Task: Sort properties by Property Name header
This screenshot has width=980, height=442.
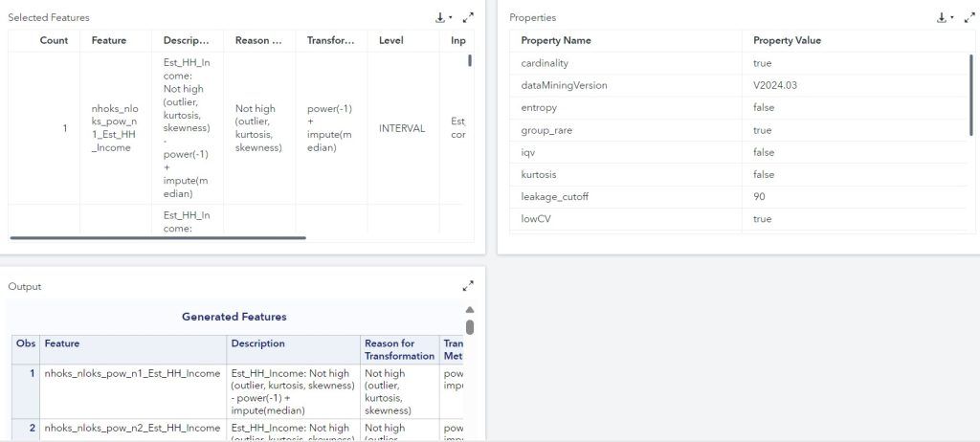Action: click(x=556, y=40)
